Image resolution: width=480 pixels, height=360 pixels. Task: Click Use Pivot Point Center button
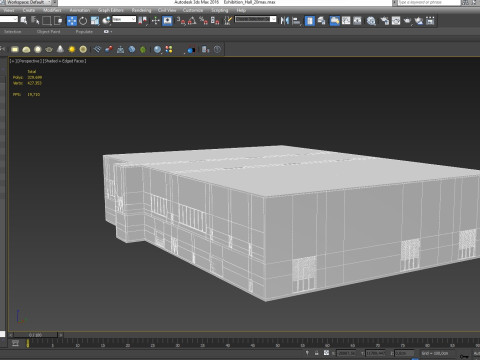(x=143, y=21)
